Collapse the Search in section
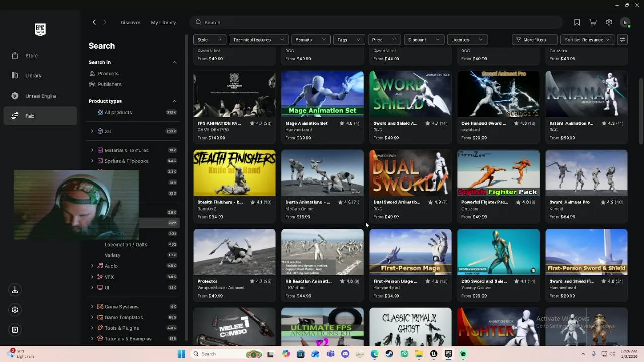 pos(174,62)
